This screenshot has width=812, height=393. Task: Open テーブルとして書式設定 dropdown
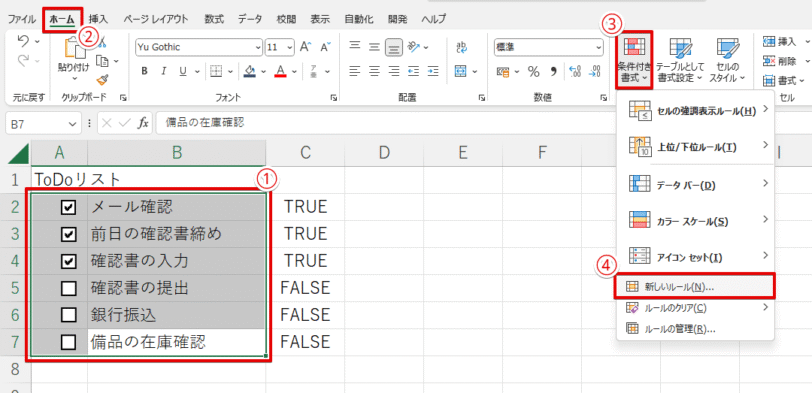(x=680, y=60)
